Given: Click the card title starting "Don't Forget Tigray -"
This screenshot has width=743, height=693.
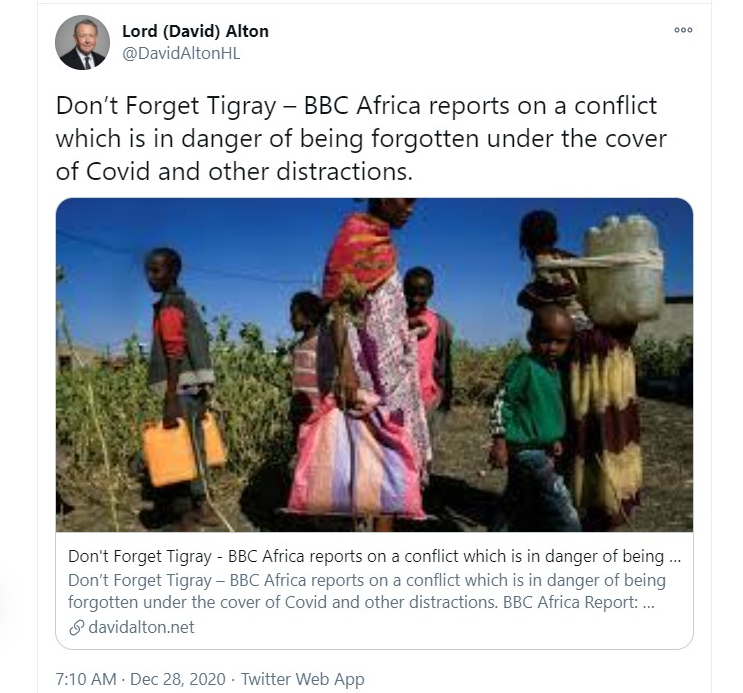Looking at the screenshot, I should pos(374,556).
